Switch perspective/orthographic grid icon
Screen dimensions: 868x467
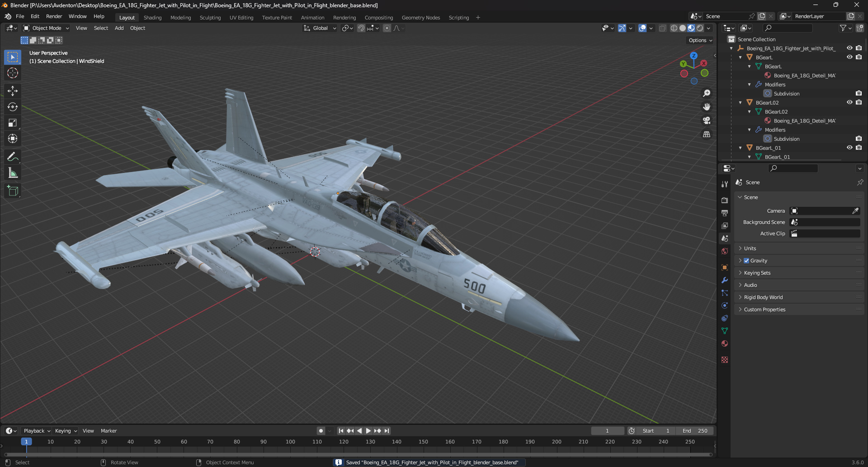pyautogui.click(x=707, y=134)
